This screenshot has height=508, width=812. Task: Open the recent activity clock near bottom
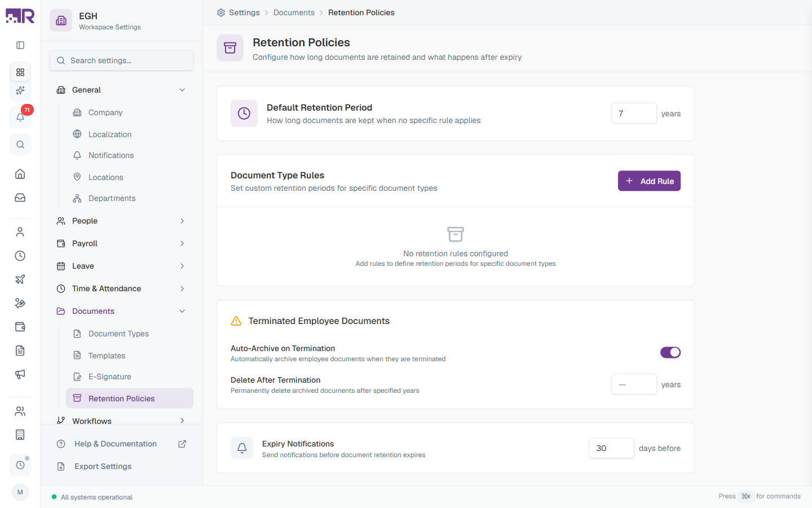(x=20, y=465)
